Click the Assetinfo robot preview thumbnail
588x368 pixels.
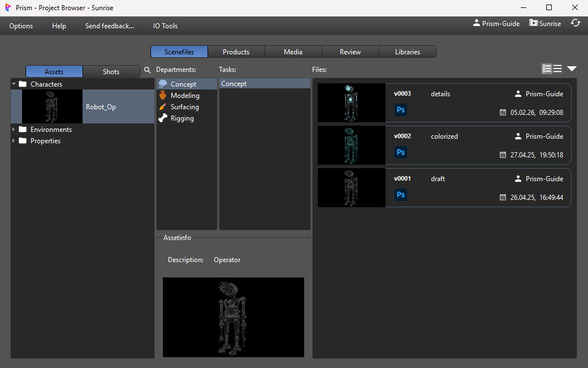233,317
